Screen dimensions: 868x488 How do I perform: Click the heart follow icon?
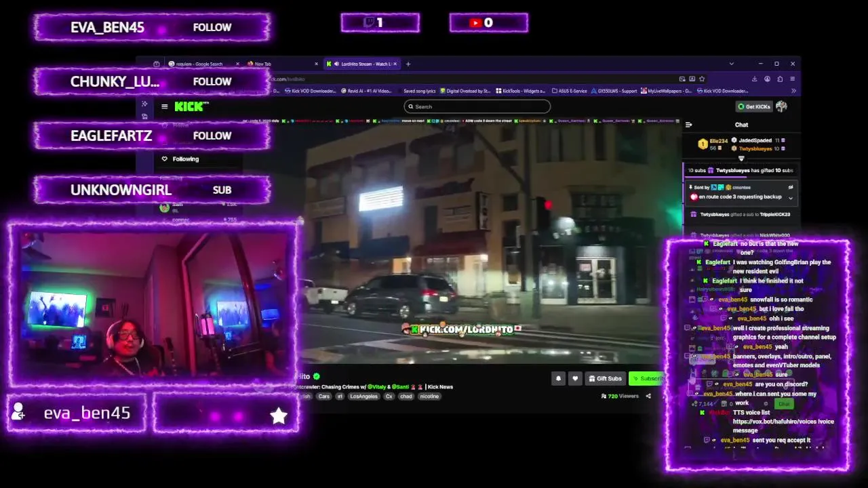(x=575, y=378)
